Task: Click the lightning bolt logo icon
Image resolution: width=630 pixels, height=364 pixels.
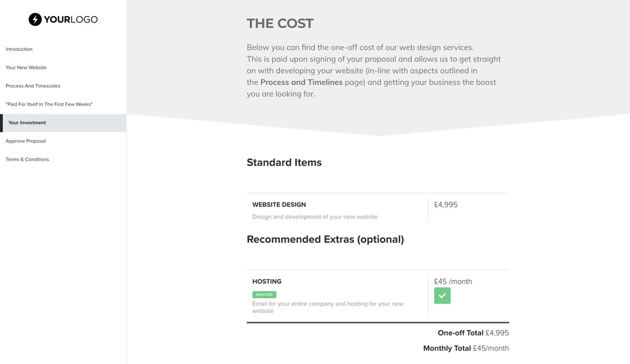Action: click(35, 19)
